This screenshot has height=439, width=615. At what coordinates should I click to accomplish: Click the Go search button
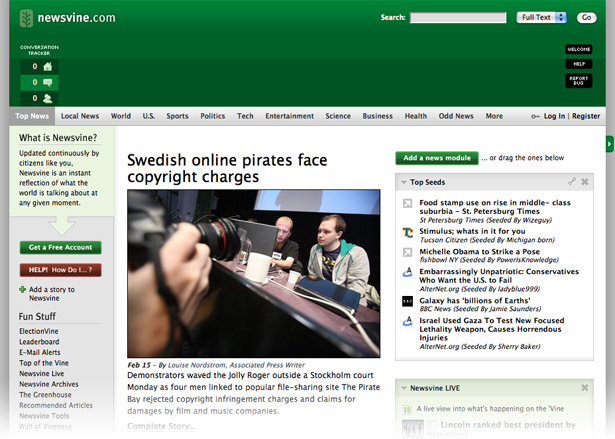click(x=586, y=17)
